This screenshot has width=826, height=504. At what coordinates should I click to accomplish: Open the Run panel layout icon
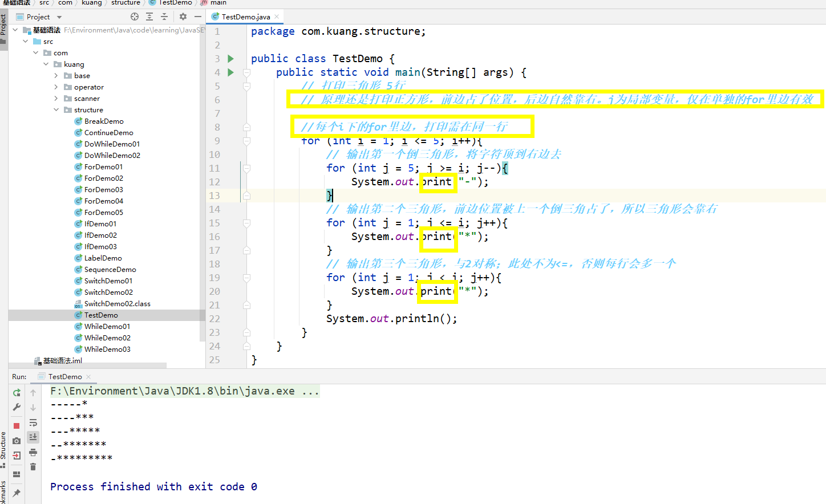click(17, 474)
